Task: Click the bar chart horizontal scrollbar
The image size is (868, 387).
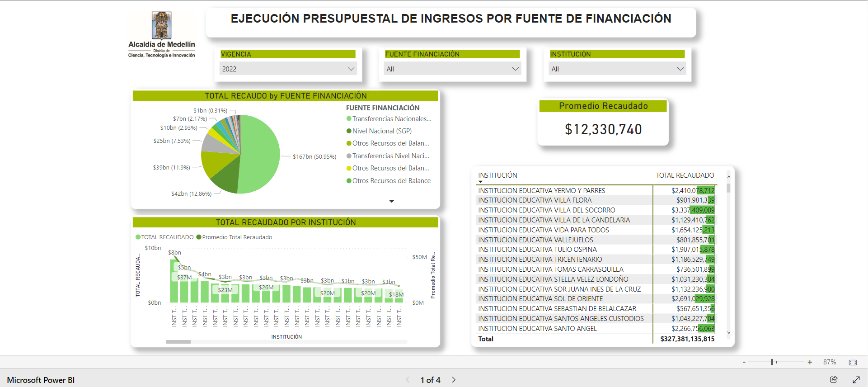Action: click(178, 342)
